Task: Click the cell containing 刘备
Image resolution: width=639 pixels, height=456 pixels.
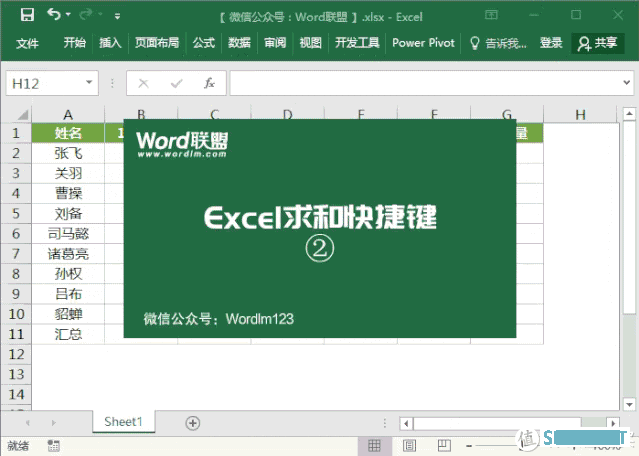Action: [x=68, y=213]
